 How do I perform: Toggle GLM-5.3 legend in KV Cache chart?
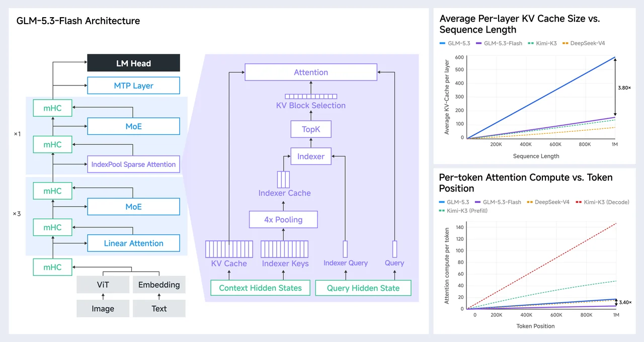tap(455, 43)
